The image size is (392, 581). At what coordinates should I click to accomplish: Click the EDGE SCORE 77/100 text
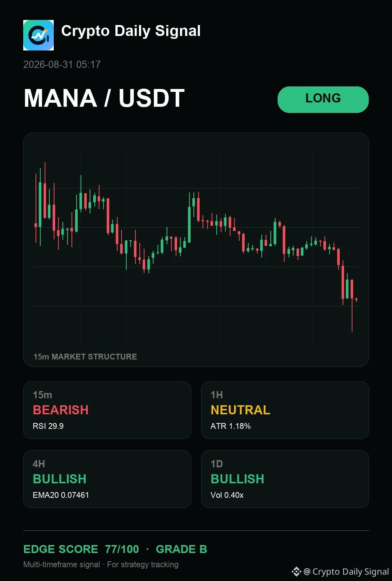pyautogui.click(x=81, y=549)
